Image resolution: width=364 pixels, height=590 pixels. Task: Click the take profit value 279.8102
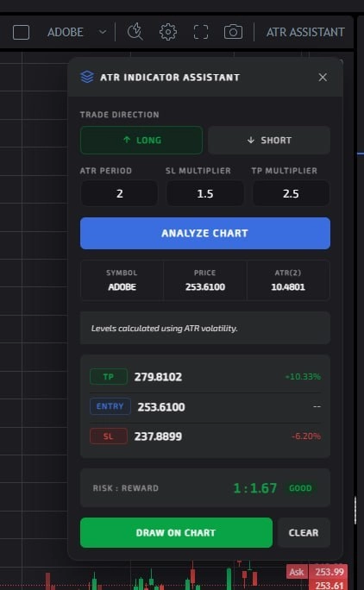pyautogui.click(x=158, y=377)
